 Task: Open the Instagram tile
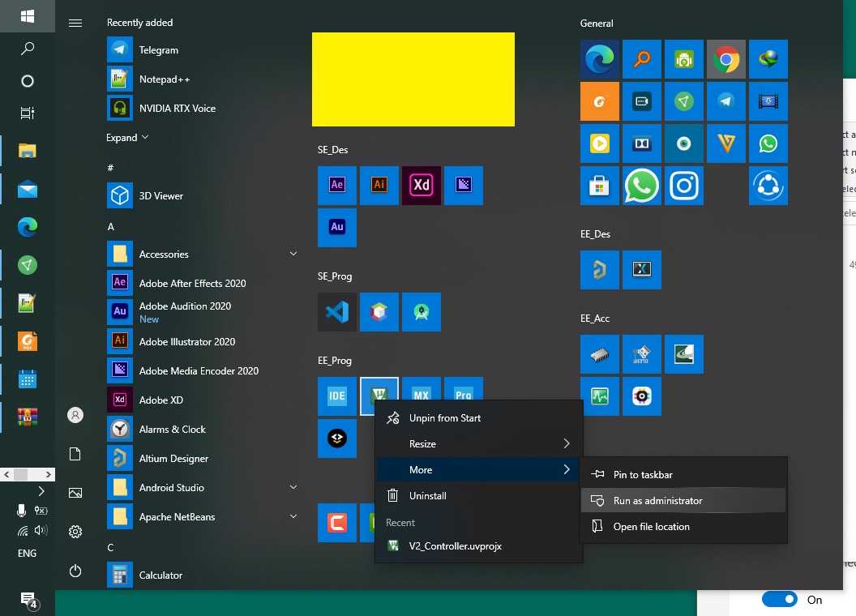point(684,186)
